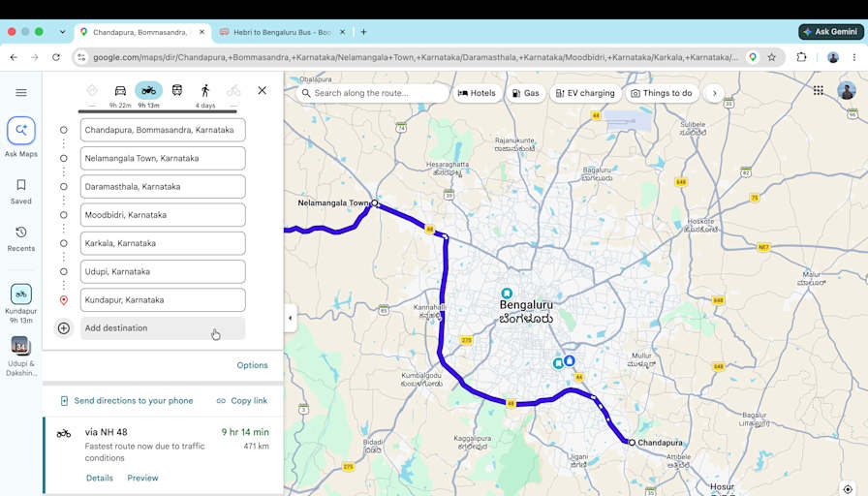Viewport: 868px width, 496px height.
Task: Click the Search along the route box
Action: (x=373, y=93)
